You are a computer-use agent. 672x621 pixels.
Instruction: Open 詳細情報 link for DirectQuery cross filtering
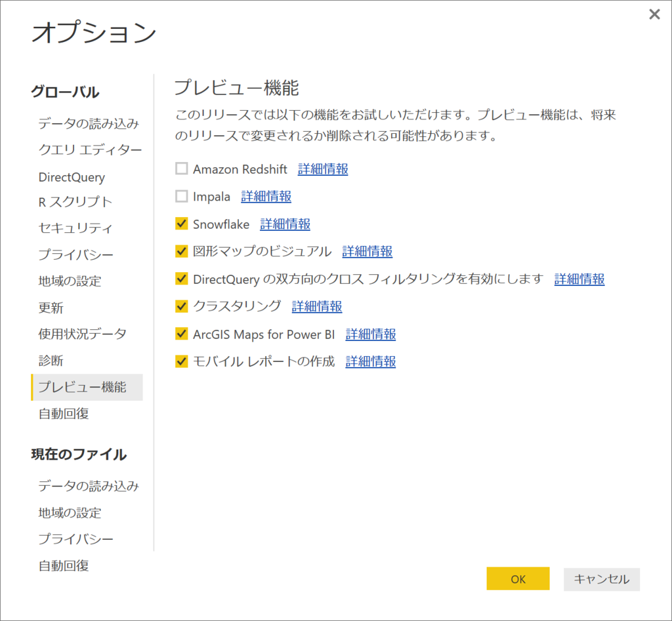coord(579,279)
